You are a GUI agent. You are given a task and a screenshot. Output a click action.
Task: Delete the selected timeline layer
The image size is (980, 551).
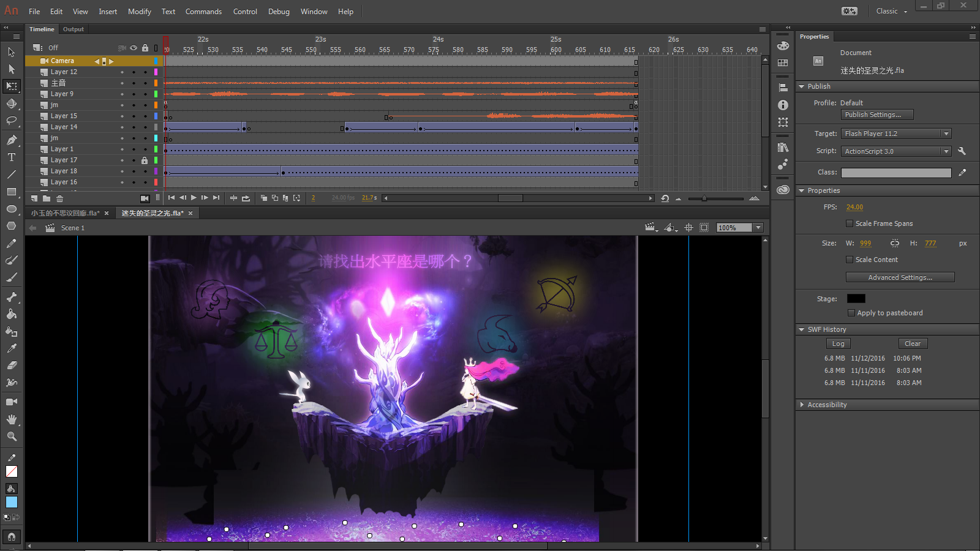(x=59, y=198)
